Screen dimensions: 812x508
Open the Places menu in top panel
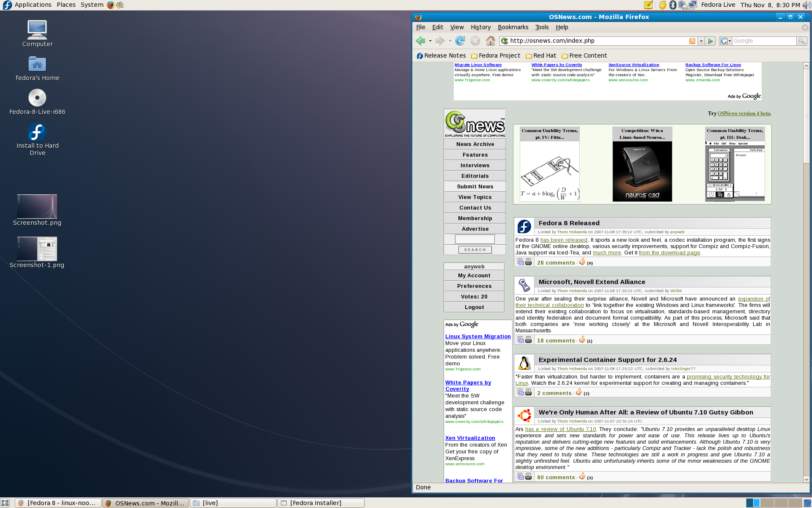pos(66,5)
